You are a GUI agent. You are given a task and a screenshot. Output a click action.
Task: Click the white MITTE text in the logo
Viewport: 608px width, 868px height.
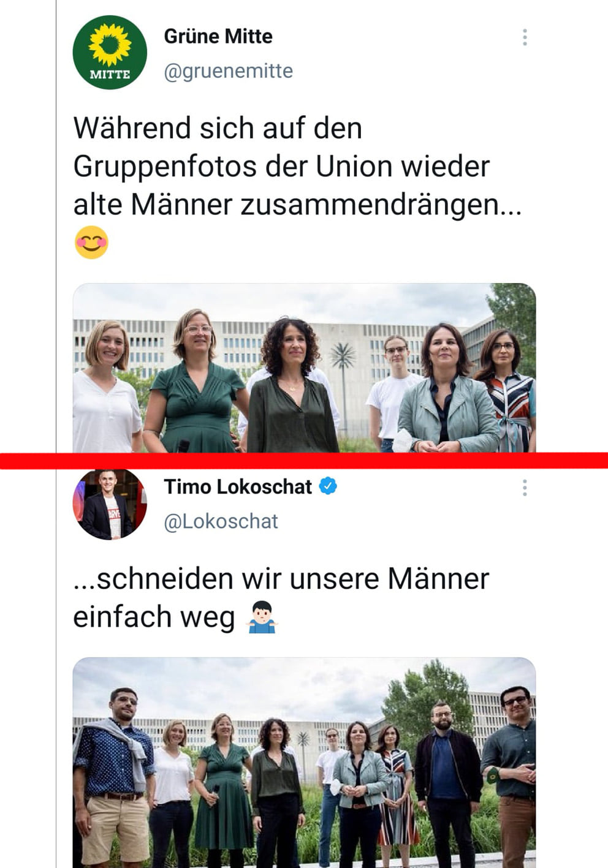110,75
